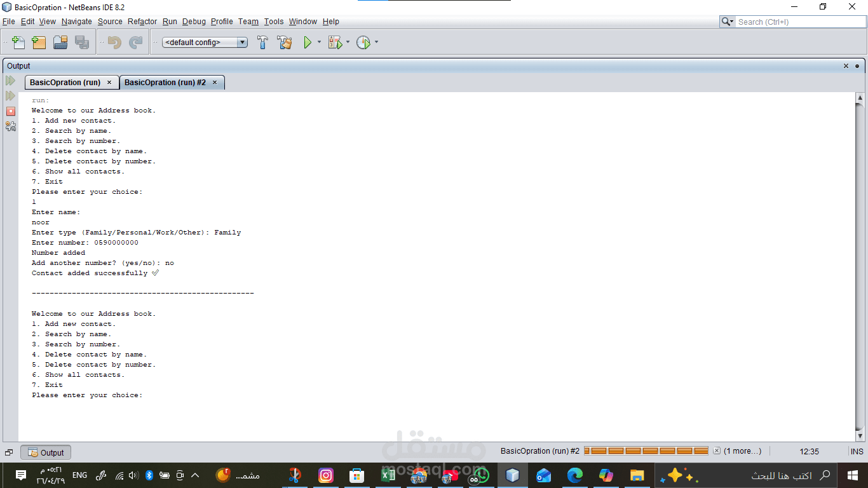Click upper Re-run icon in Output sidebar
Viewport: 868px width, 488px height.
pyautogui.click(x=10, y=81)
